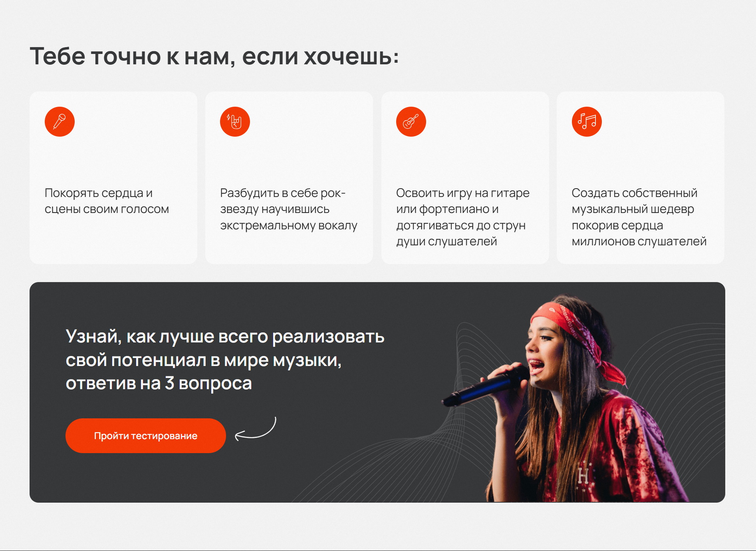Screen dimensions: 756x551
Task: Select the Разбудить в себе рок-звезду card text
Action: 288,209
